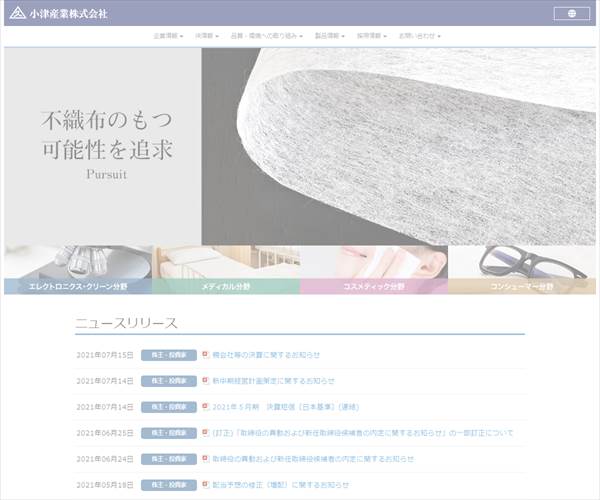Open PDF icon beside 中期経営計画策定 notice
The width and height of the screenshot is (600, 500).
205,381
